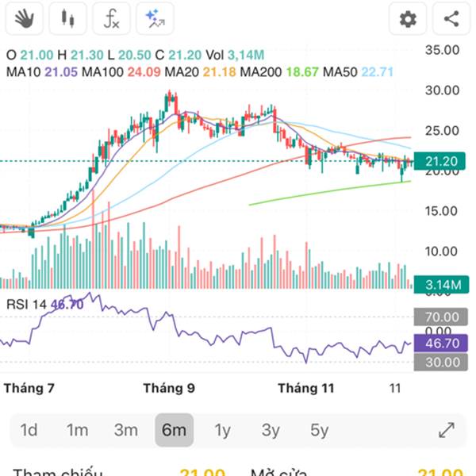Select the hand pan tool

point(25,19)
